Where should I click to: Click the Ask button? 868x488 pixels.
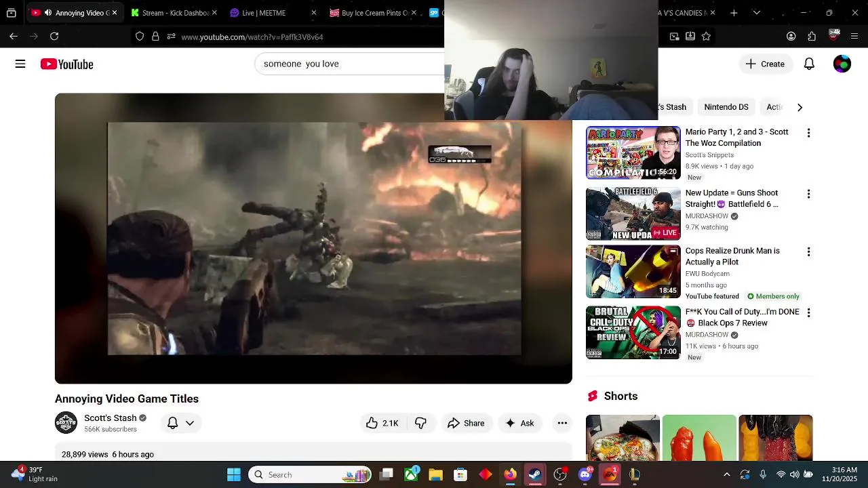(x=519, y=423)
